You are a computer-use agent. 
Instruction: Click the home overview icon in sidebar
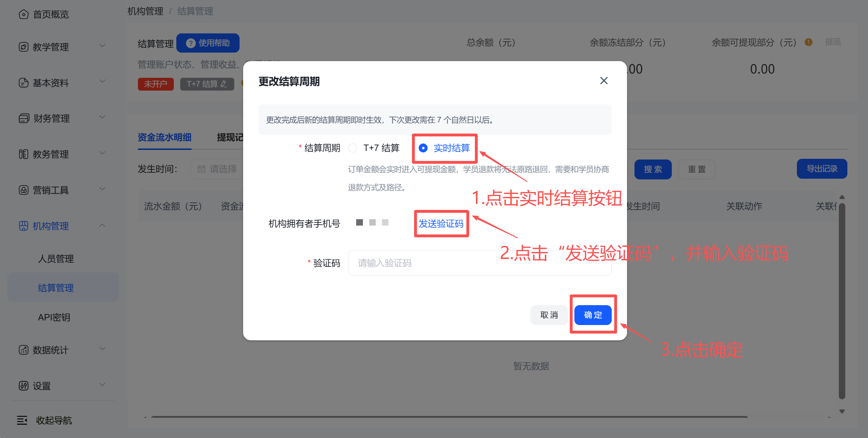coord(23,14)
